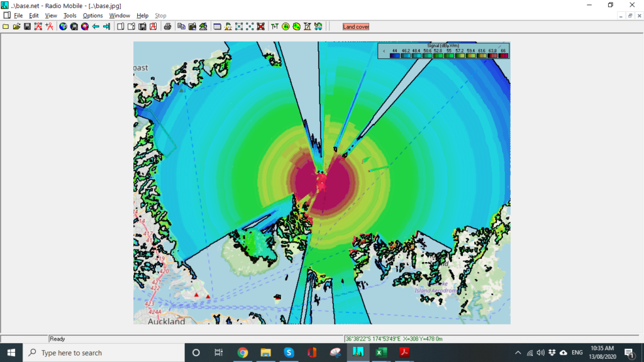
Task: Click the elevation grid table icon
Action: [217, 26]
